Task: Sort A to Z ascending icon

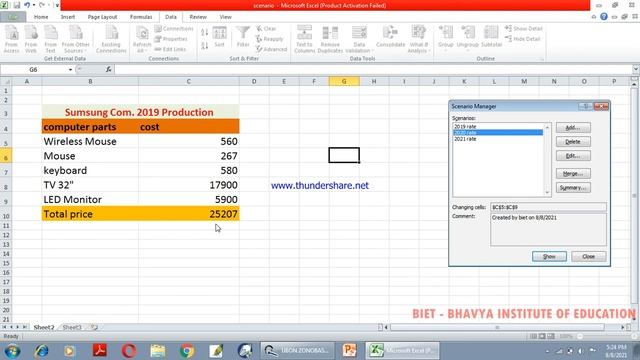Action: tap(204, 32)
